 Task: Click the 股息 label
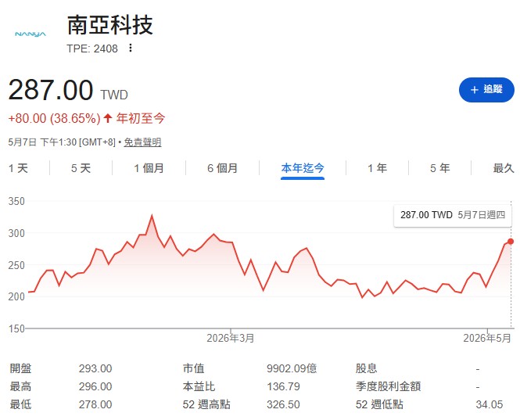[367, 368]
